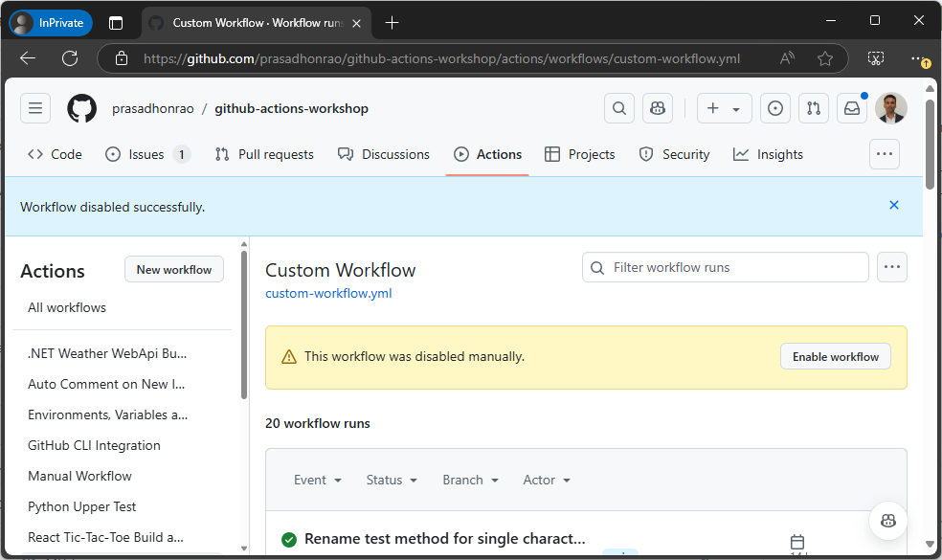Click floating Copilot button at bottom right
The width and height of the screenshot is (942, 560).
pyautogui.click(x=888, y=521)
